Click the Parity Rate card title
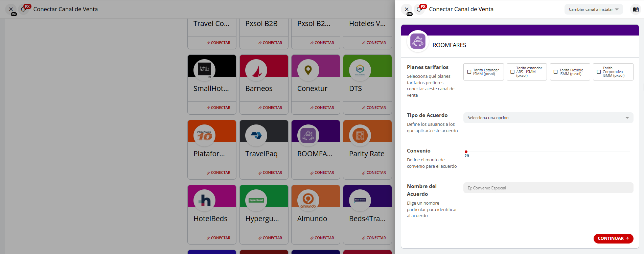This screenshot has height=254, width=644. 367,154
